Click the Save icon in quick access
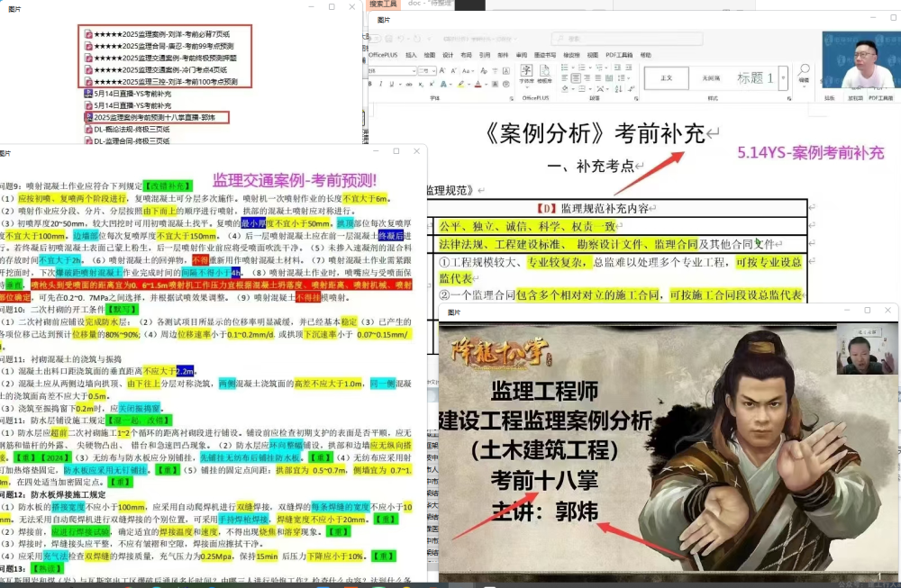 click(388, 39)
